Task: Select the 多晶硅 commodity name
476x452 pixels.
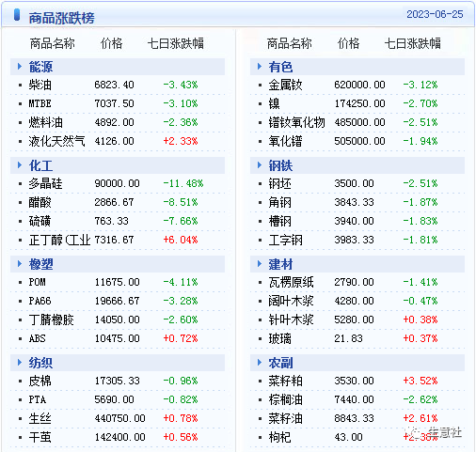Action: [45, 183]
